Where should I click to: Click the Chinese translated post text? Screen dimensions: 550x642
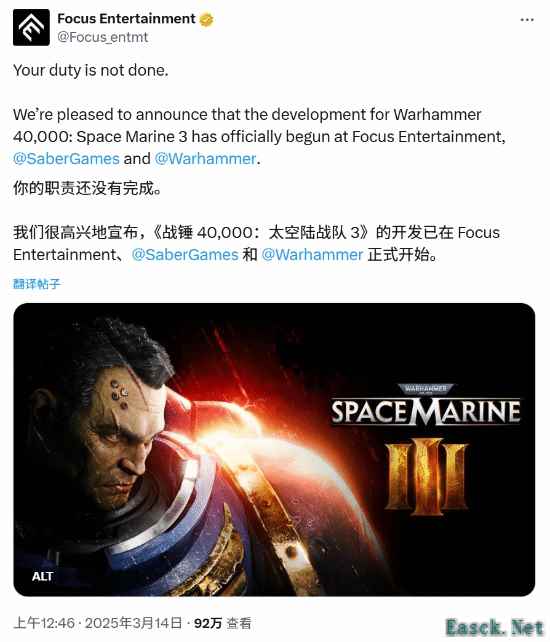256,221
